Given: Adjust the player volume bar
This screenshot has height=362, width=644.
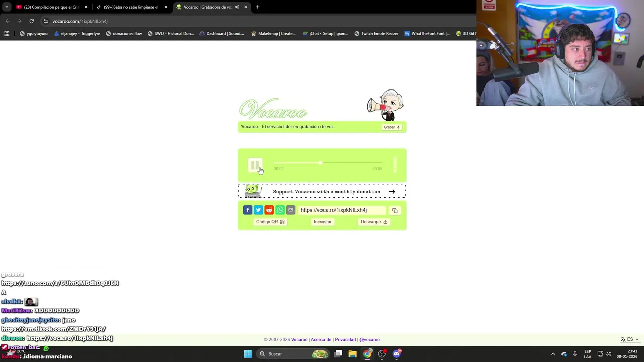Looking at the screenshot, I should [x=395, y=165].
